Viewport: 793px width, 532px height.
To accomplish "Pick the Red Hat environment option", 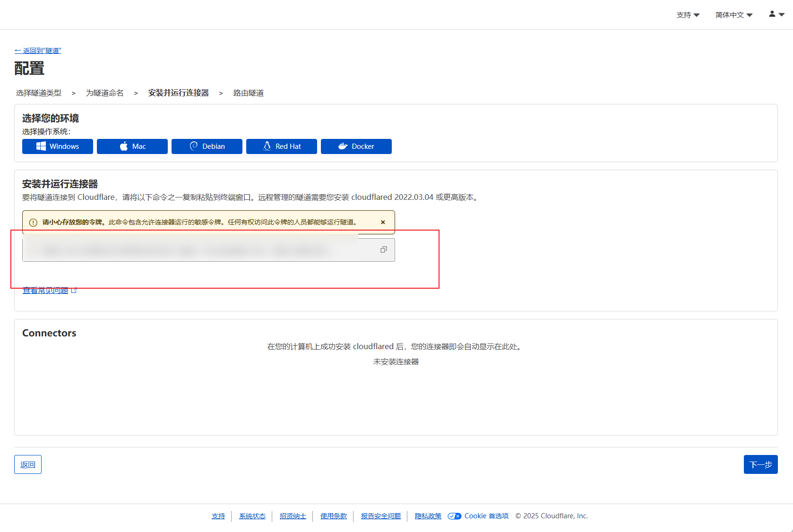I will click(x=282, y=146).
